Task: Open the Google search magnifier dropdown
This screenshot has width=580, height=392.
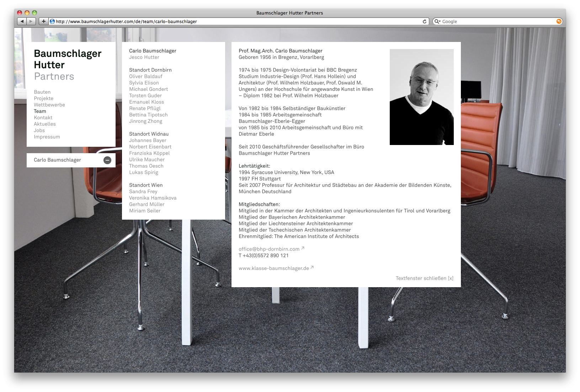Action: [437, 21]
